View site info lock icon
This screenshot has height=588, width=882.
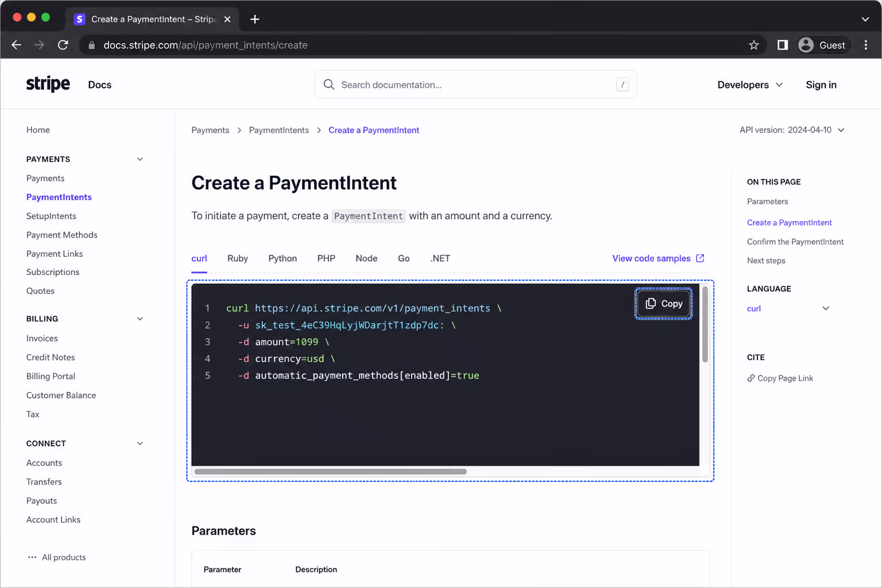point(91,45)
